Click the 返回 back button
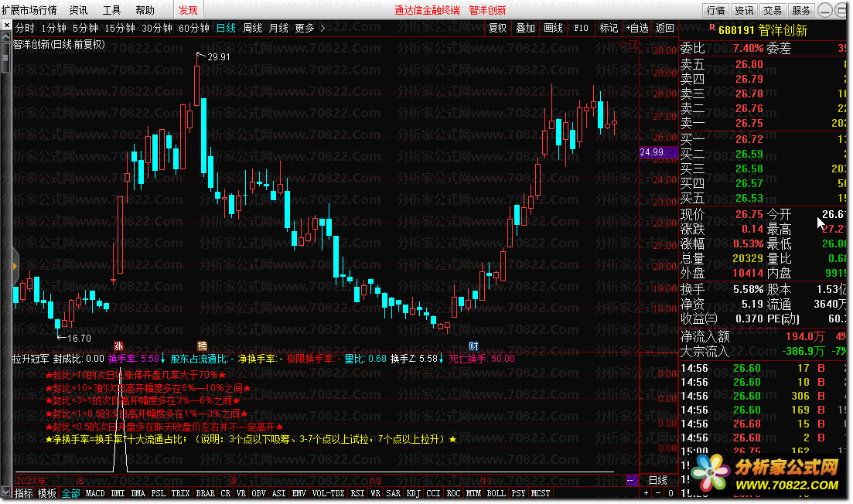The image size is (853, 504). (x=665, y=29)
